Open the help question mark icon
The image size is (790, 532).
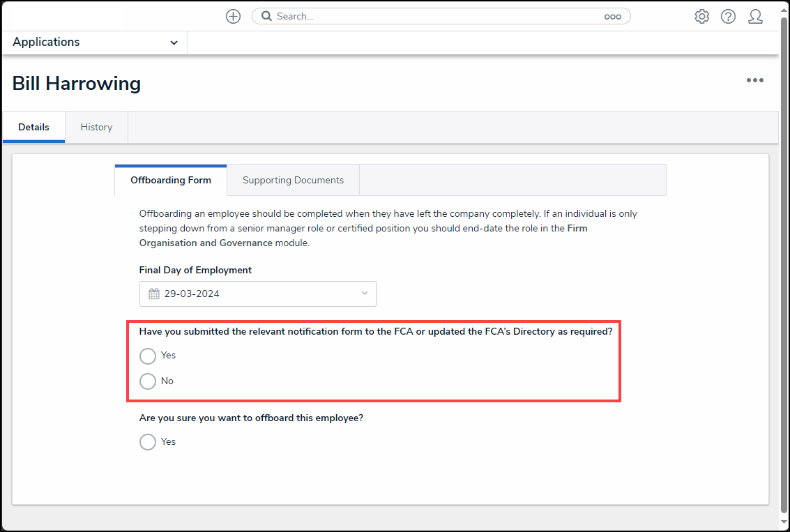coord(728,17)
